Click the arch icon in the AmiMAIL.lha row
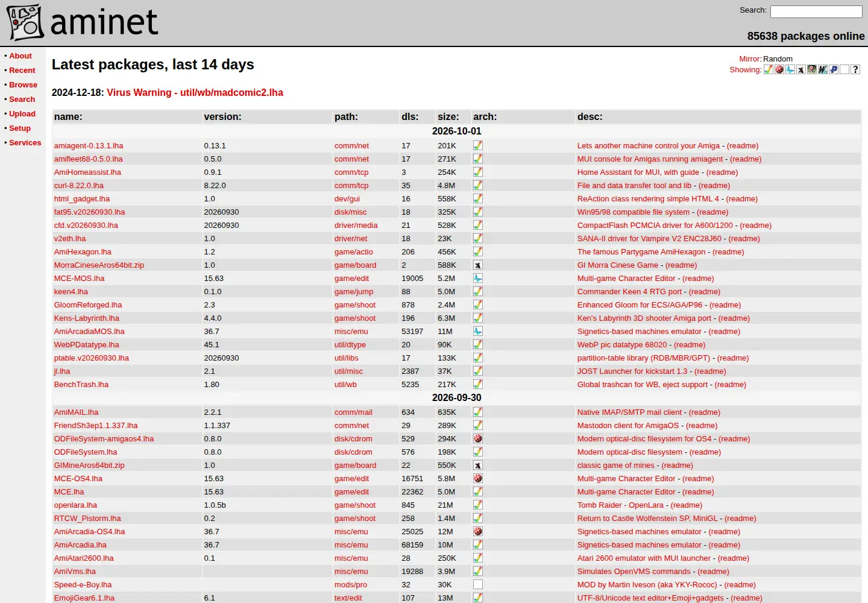This screenshot has height=603, width=868. [x=478, y=412]
